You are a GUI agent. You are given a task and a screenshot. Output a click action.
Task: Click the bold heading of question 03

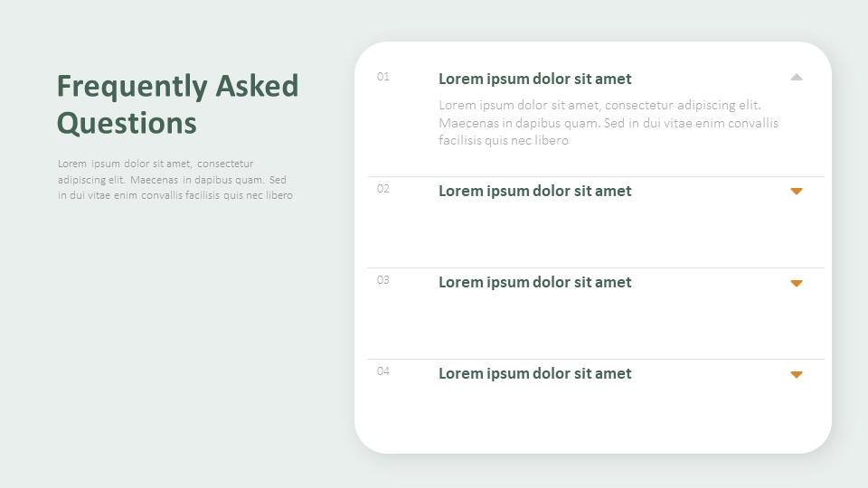(x=534, y=282)
